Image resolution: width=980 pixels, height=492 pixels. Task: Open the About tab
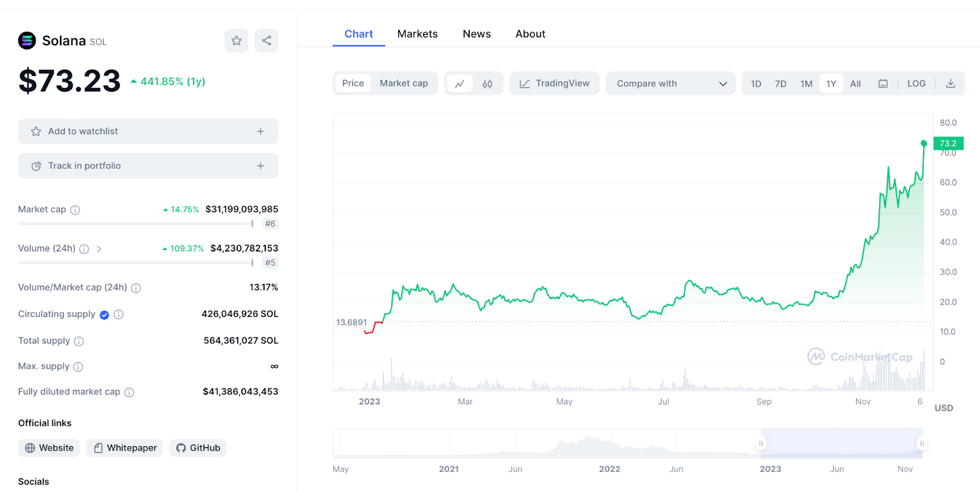pos(530,34)
